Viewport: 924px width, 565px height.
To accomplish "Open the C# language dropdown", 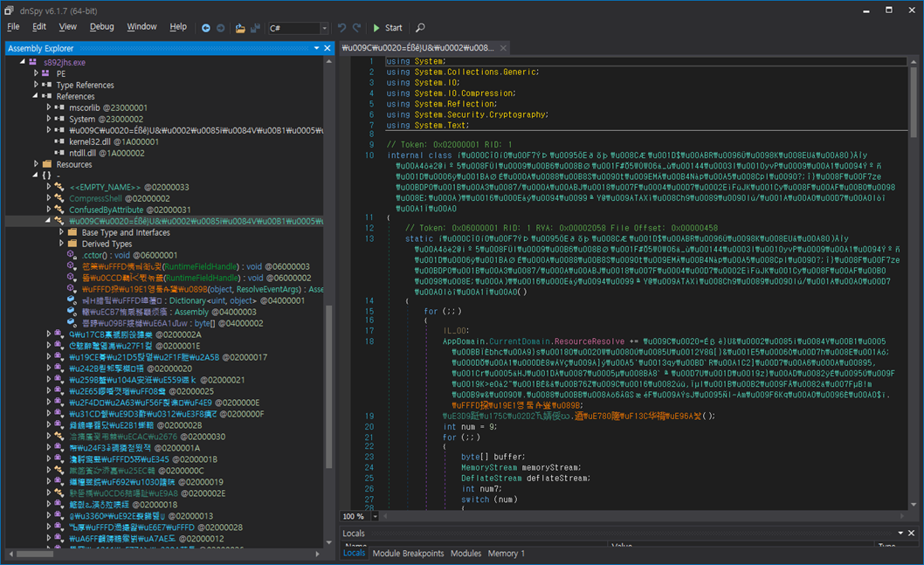I will point(324,28).
